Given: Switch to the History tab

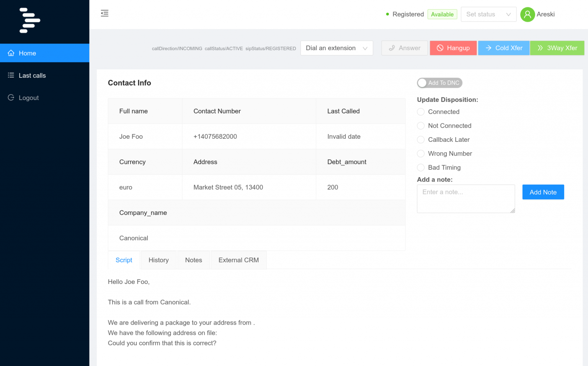Looking at the screenshot, I should pos(158,260).
